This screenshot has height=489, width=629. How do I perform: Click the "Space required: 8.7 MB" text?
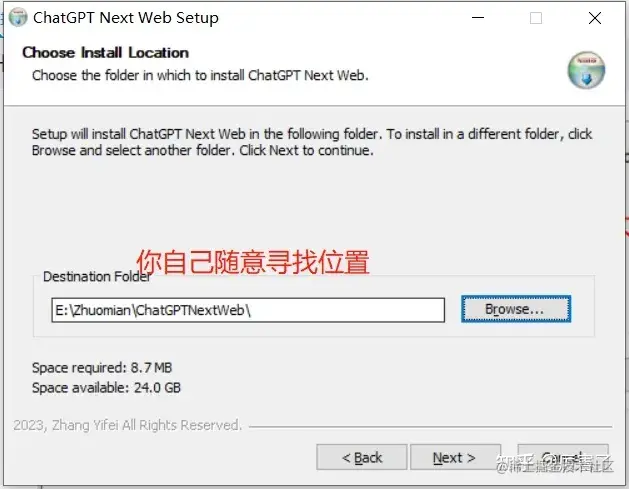[x=102, y=367]
